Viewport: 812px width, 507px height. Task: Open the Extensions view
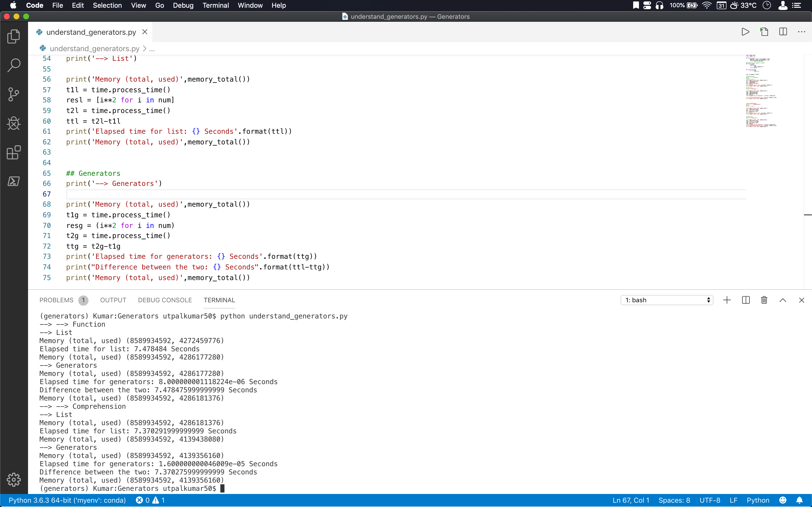[x=14, y=153]
